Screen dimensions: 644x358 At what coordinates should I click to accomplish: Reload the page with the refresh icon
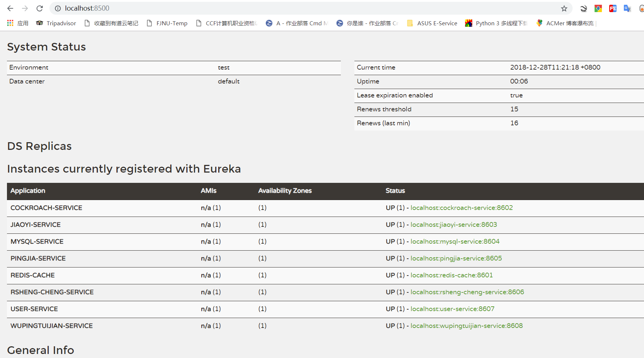(x=40, y=8)
